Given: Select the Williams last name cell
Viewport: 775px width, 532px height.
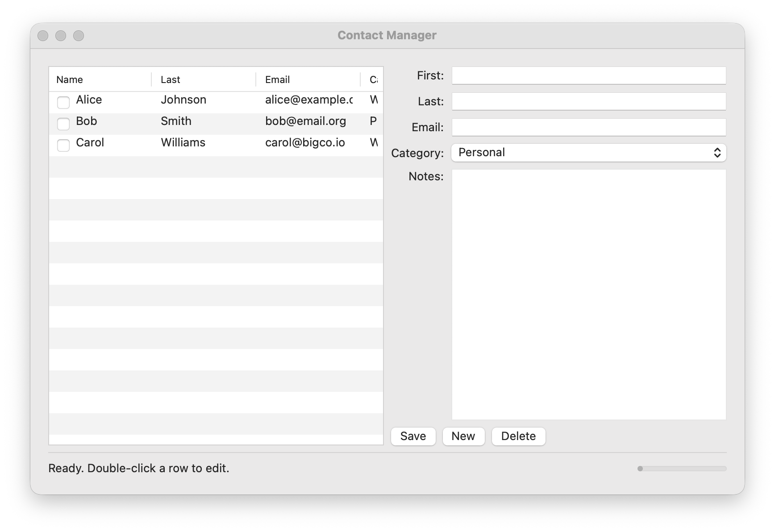Looking at the screenshot, I should click(183, 143).
